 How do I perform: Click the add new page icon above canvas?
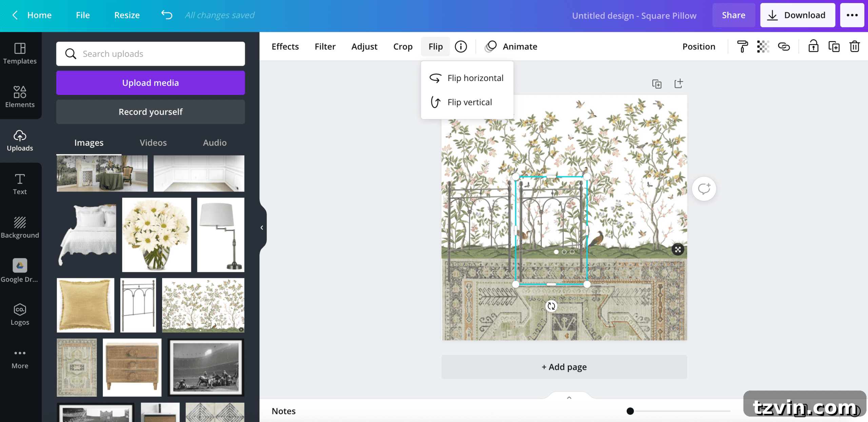point(678,83)
